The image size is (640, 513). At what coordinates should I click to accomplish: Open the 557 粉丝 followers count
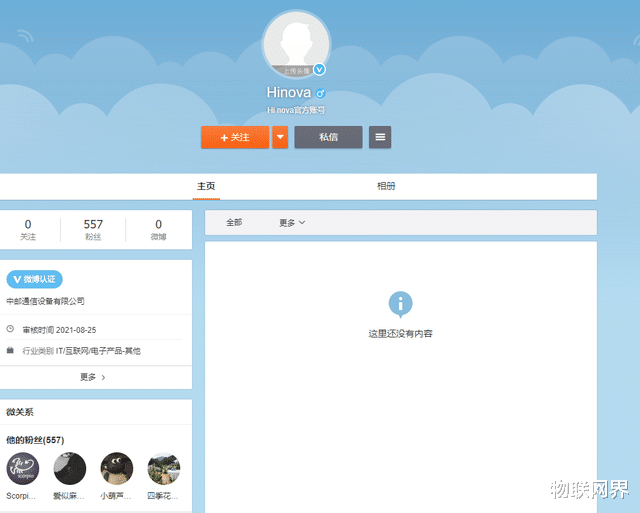(93, 229)
